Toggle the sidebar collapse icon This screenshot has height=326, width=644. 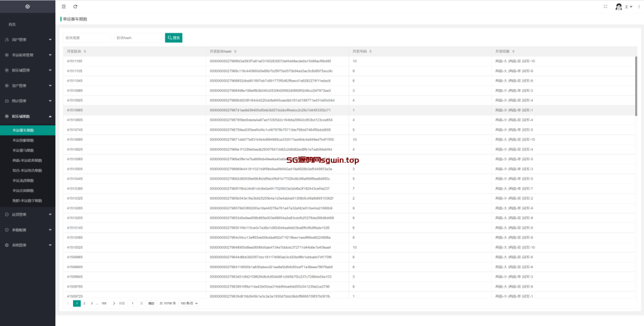tap(64, 6)
